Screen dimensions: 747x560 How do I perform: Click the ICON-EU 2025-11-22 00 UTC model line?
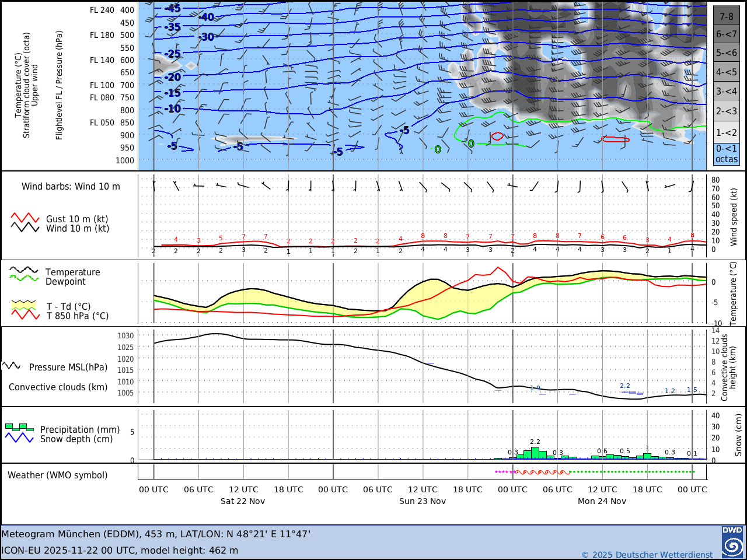[x=120, y=550]
